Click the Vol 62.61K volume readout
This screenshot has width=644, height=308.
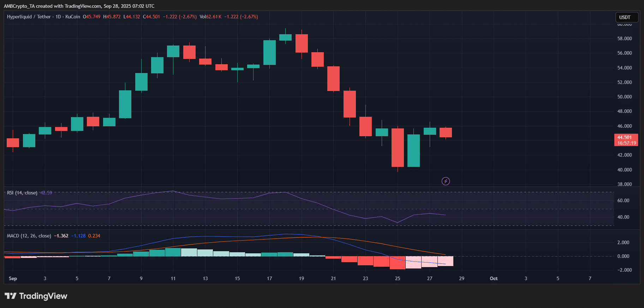[x=210, y=17]
